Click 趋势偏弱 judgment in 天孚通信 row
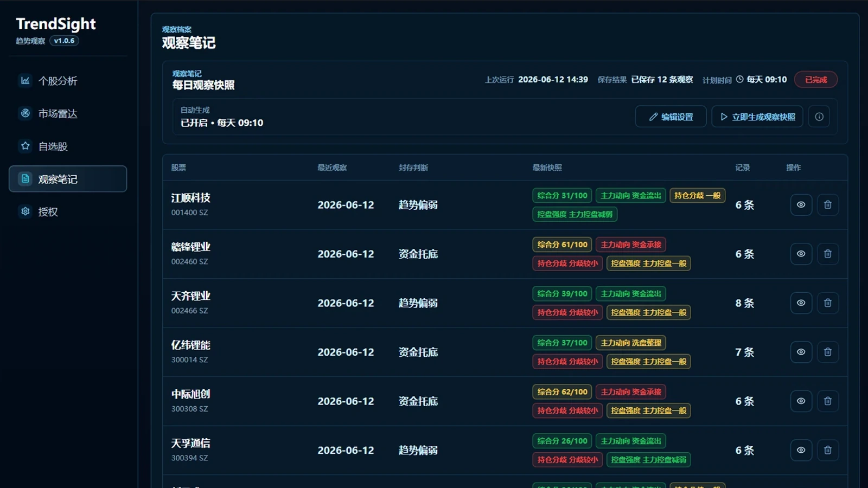Screen dimensions: 868x488 coord(418,451)
